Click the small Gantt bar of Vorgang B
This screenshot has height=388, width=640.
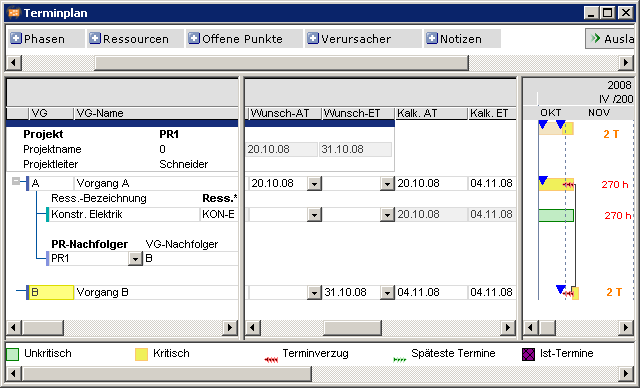(x=576, y=293)
